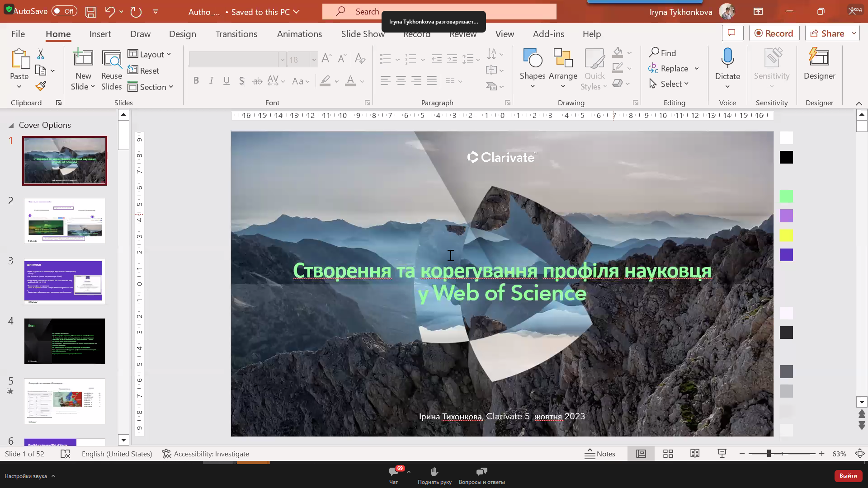
Task: Click the Replace command
Action: tap(668, 69)
